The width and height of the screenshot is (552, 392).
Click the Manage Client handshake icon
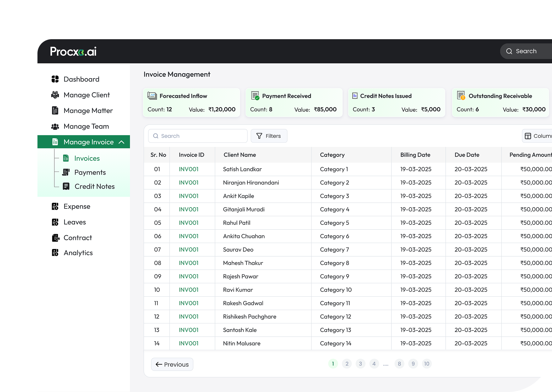(x=55, y=95)
